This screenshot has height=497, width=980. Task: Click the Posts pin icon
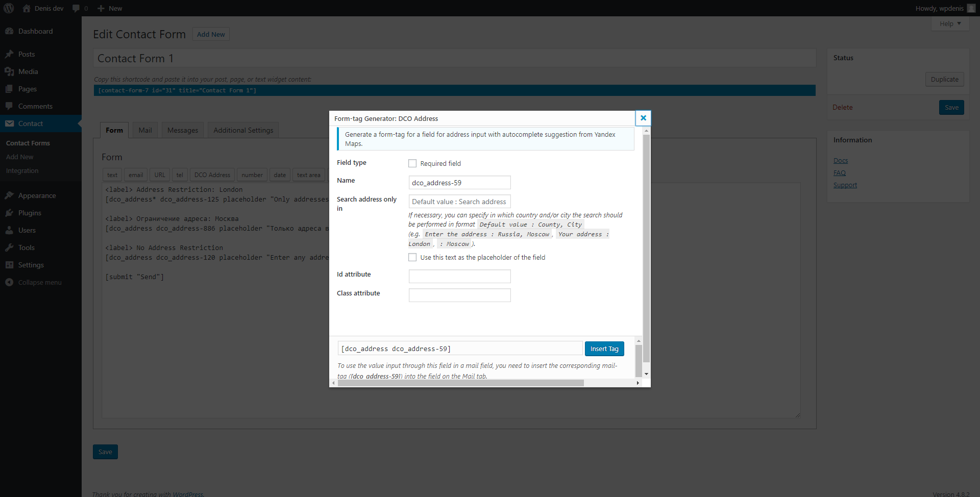(9, 54)
